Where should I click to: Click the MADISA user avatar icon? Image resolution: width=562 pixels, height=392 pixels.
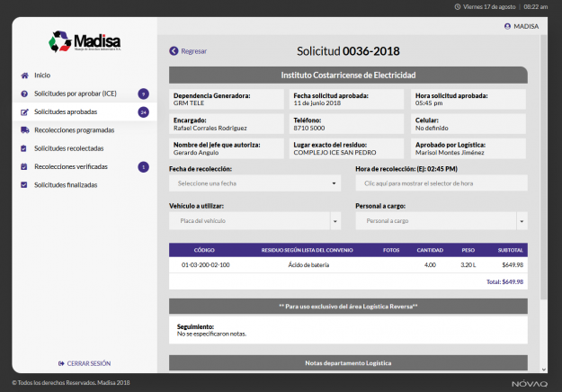click(x=507, y=26)
